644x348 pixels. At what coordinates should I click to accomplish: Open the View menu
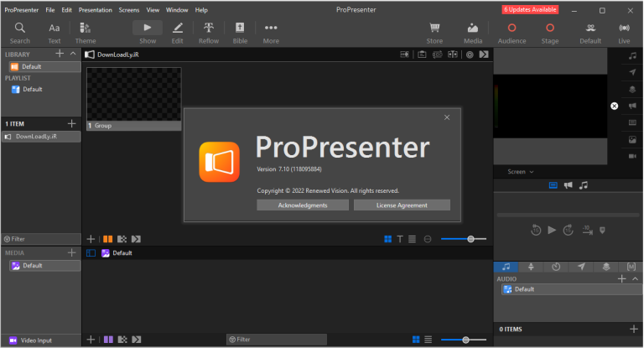pos(153,10)
